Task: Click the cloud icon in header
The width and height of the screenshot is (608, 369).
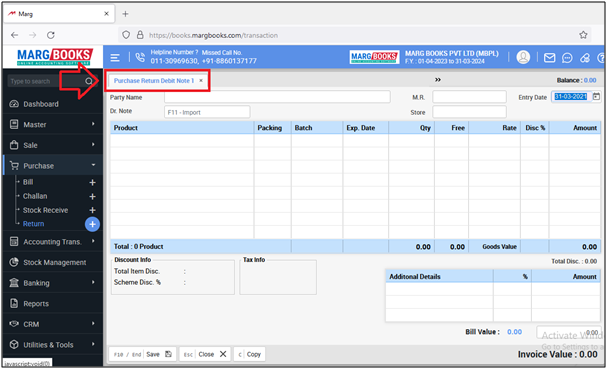Action: [x=584, y=58]
